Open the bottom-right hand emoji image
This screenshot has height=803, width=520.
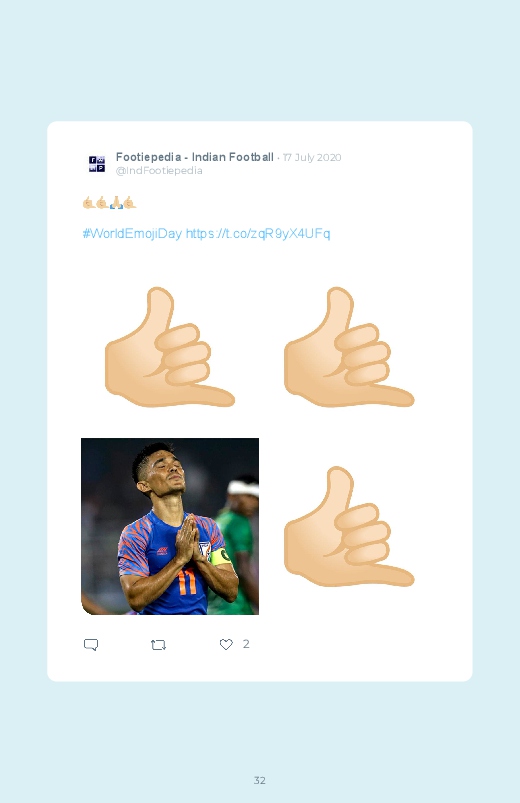tap(349, 526)
